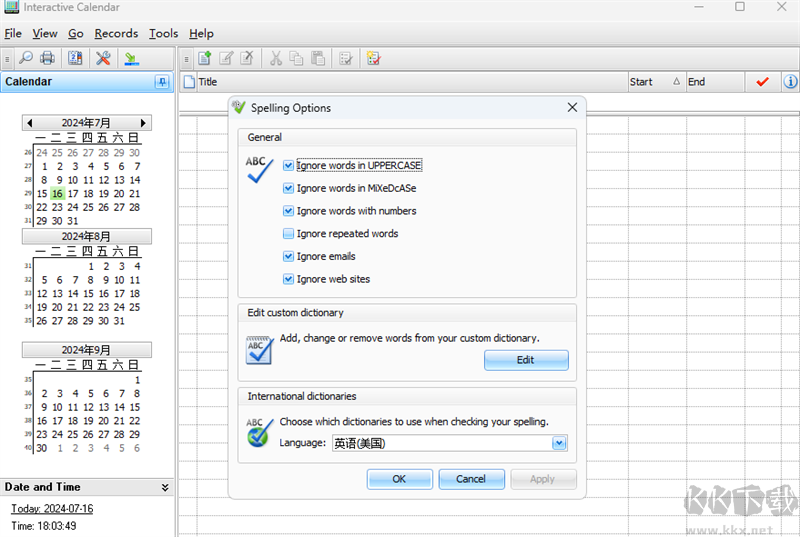
Task: Open the Tools menu
Action: (x=163, y=33)
